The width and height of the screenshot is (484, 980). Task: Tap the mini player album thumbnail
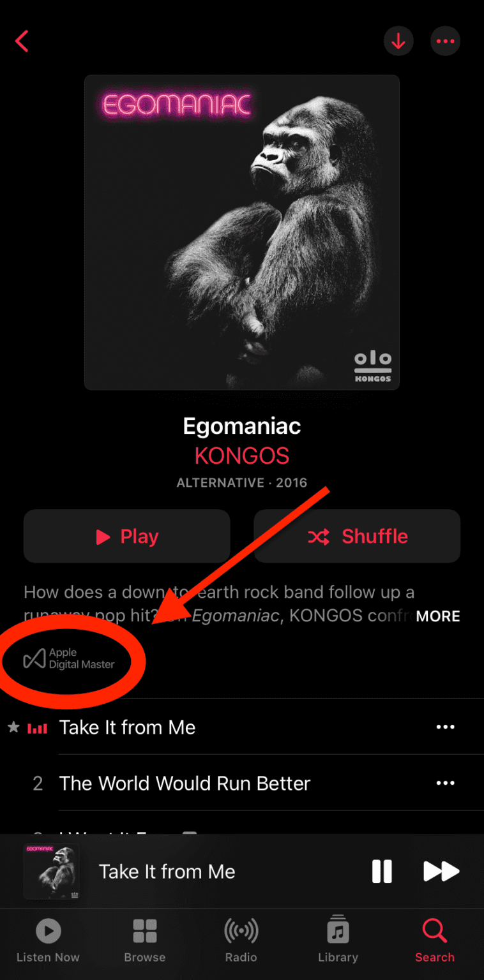pyautogui.click(x=51, y=872)
